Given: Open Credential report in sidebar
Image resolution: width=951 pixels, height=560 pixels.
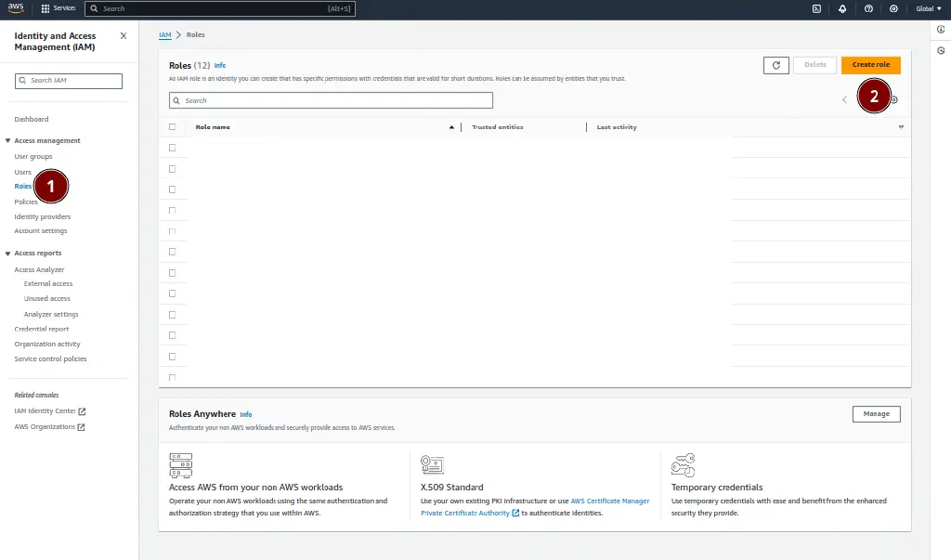Looking at the screenshot, I should 42,329.
